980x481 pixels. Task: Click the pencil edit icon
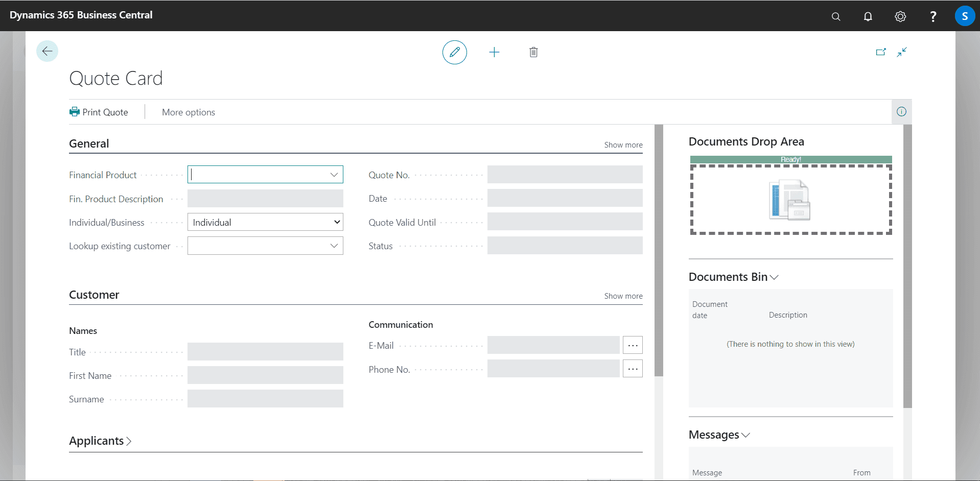[454, 52]
